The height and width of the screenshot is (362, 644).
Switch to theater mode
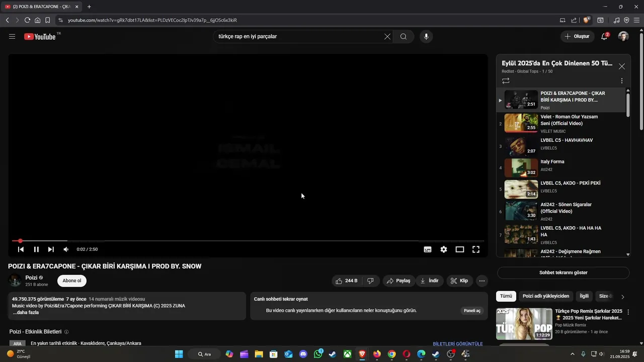coord(460,249)
